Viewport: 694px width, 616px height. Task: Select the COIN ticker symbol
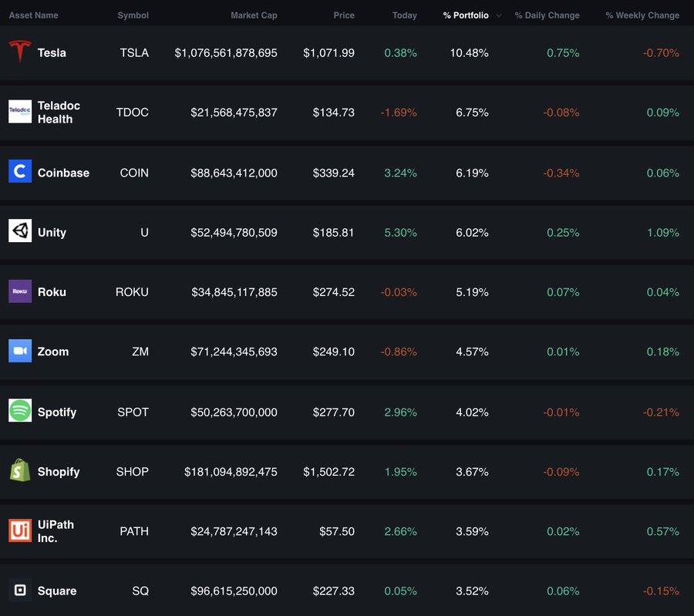[x=134, y=173]
